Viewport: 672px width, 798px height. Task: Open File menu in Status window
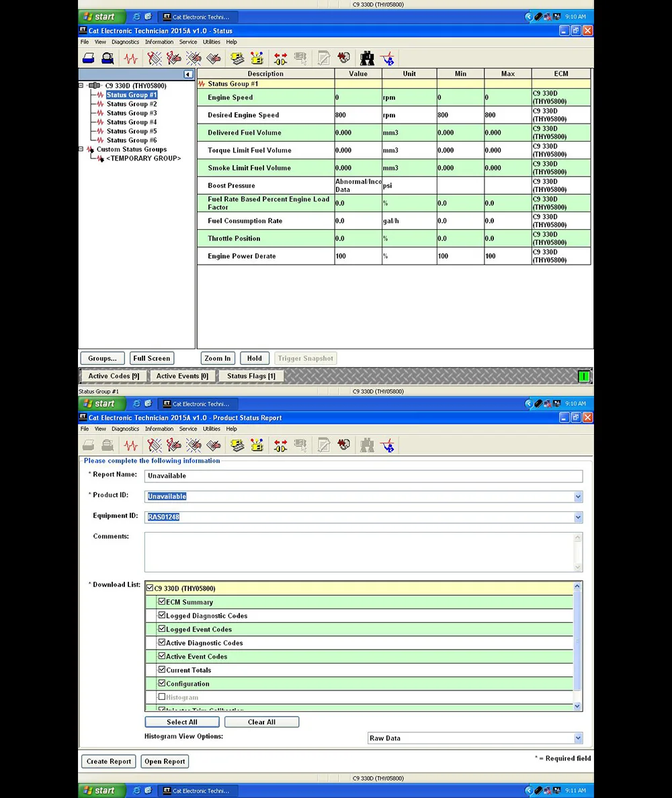point(85,42)
